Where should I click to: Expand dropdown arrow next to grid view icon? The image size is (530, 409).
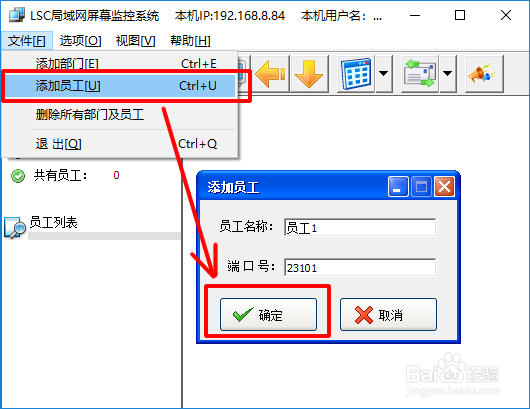coord(384,74)
